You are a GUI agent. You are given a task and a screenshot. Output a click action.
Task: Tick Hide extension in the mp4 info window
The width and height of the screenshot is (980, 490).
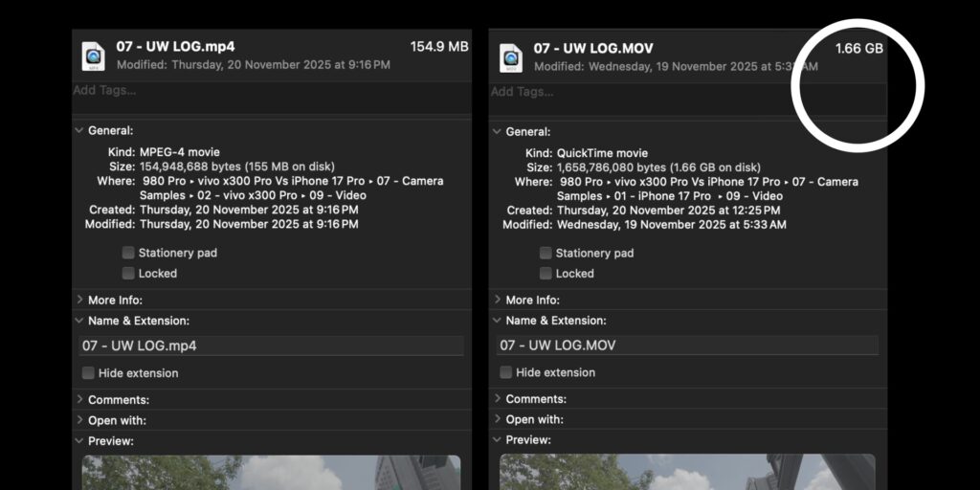88,373
